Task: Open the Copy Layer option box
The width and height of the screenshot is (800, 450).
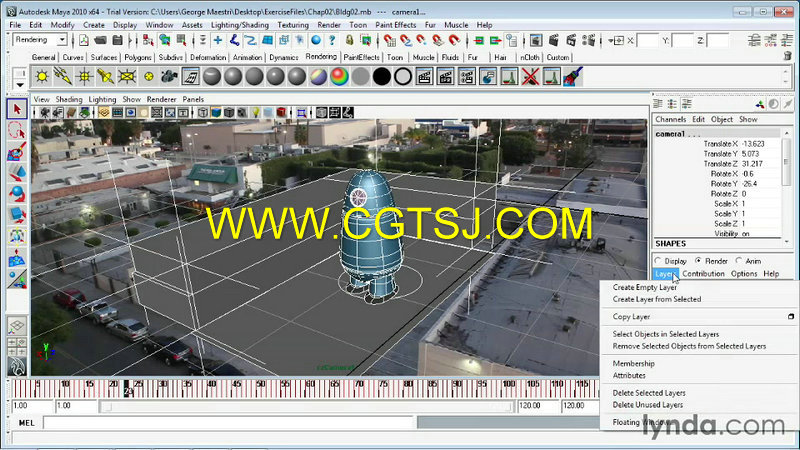Action: click(x=791, y=316)
